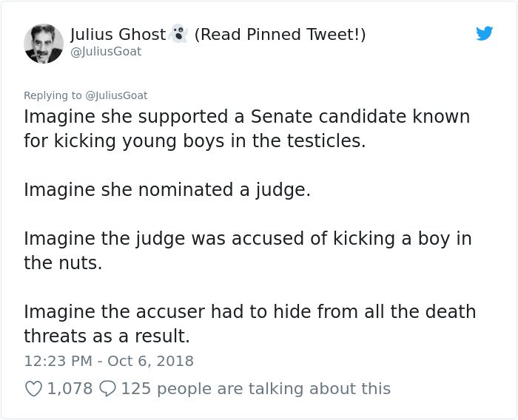
Task: Open "125 people are talking about this"
Action: [x=255, y=388]
